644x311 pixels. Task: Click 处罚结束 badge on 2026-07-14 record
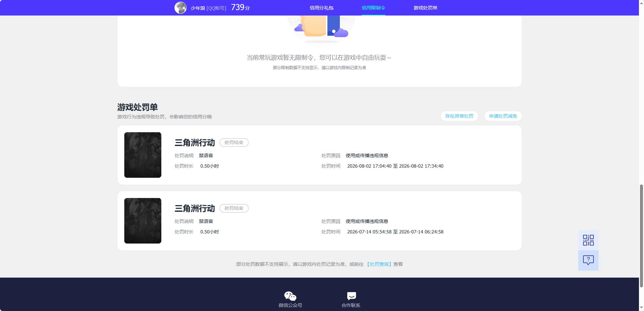click(234, 208)
